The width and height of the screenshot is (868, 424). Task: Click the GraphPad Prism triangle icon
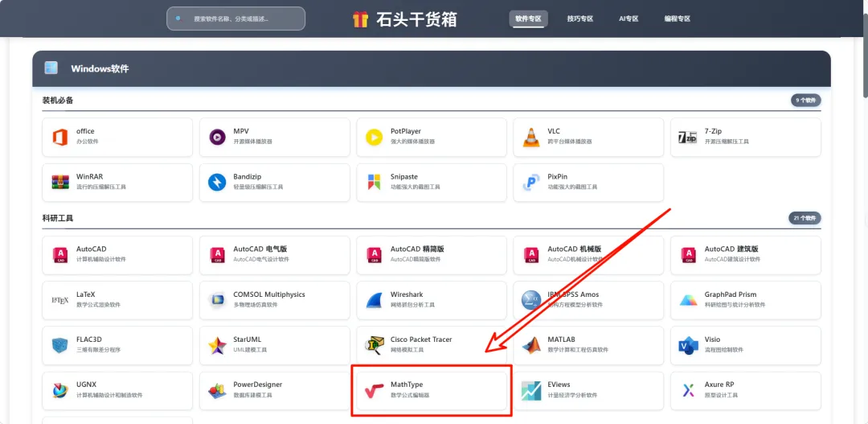point(688,300)
